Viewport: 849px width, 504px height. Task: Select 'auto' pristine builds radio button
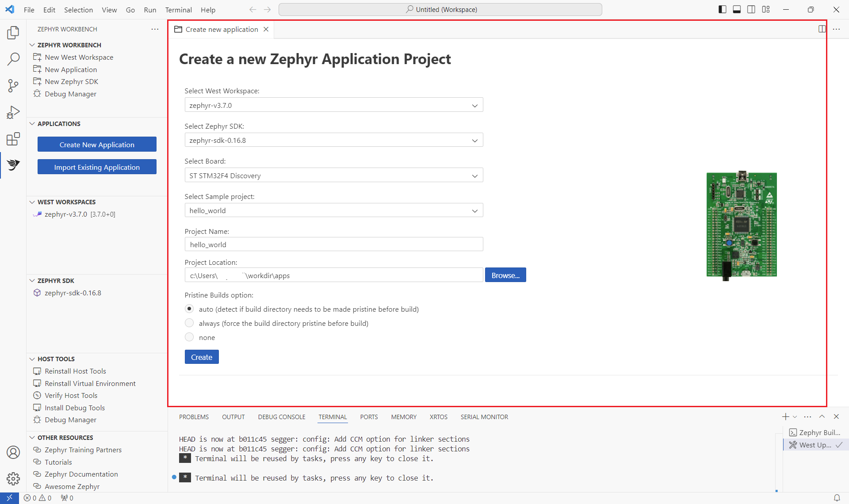coord(190,309)
